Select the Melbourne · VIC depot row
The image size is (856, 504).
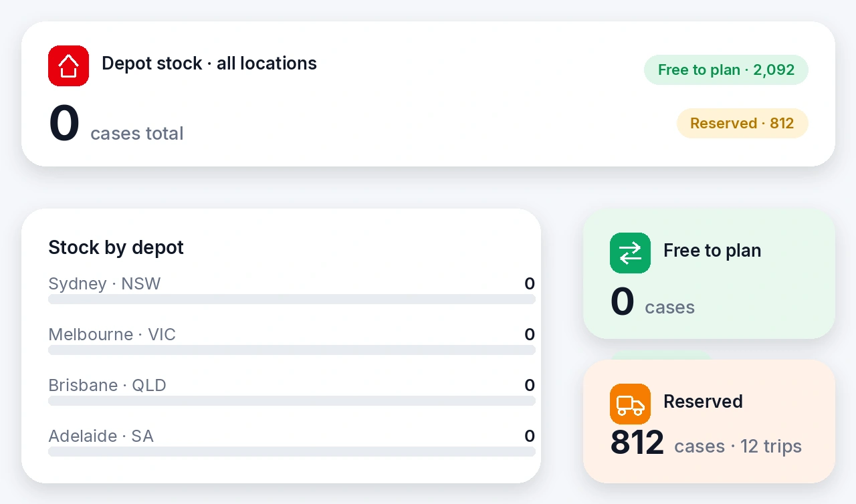292,340
